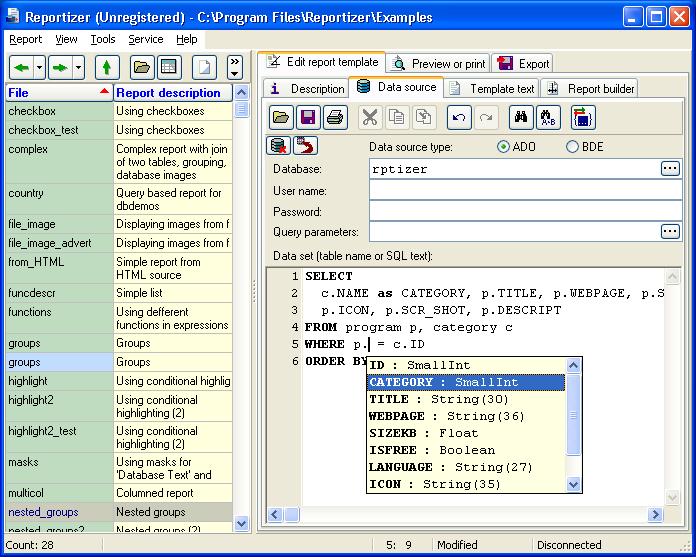
Task: Click the new blank report icon
Action: 204,68
